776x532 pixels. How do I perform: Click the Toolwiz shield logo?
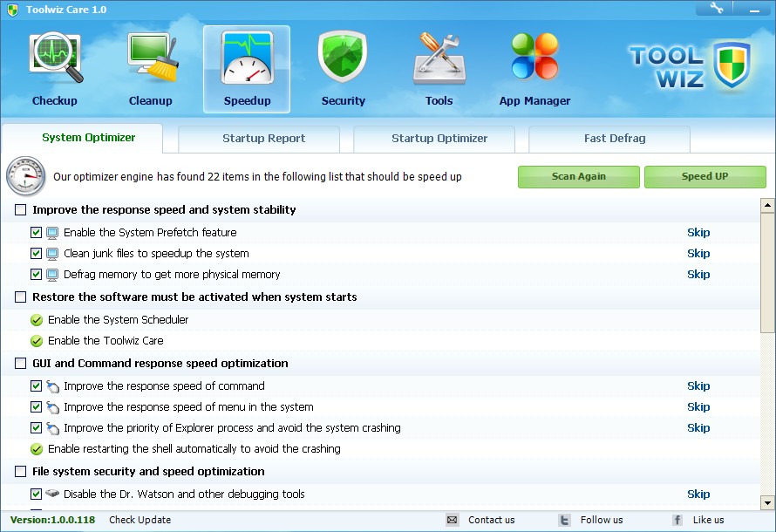tap(732, 65)
